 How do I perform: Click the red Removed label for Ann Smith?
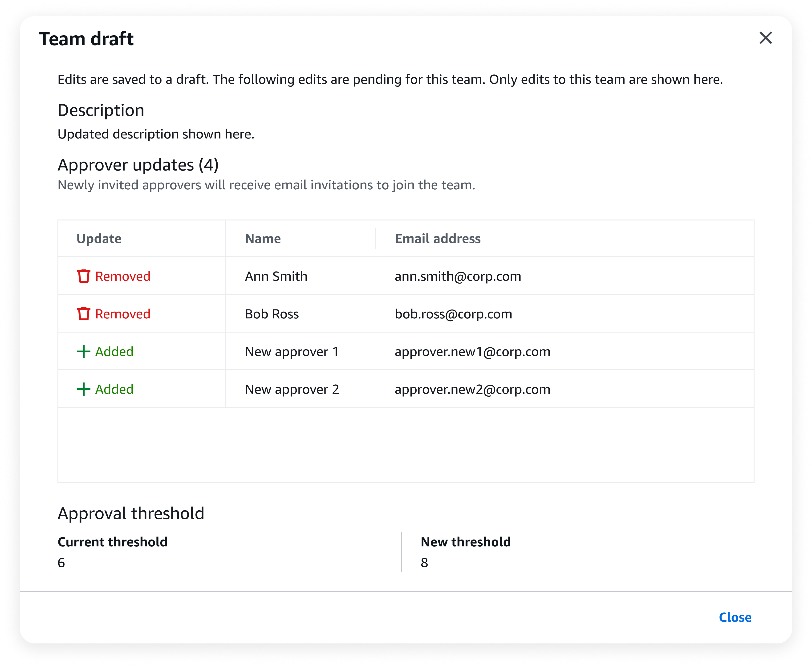point(123,276)
